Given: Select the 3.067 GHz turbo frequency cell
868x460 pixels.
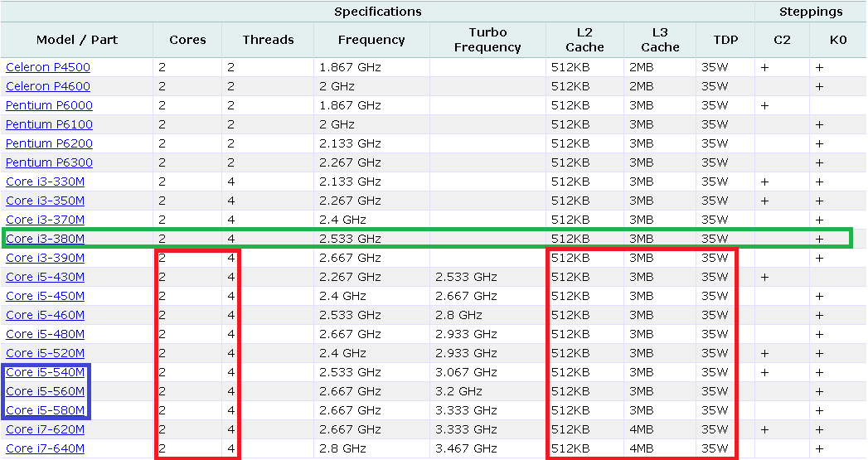Looking at the screenshot, I should 466,372.
